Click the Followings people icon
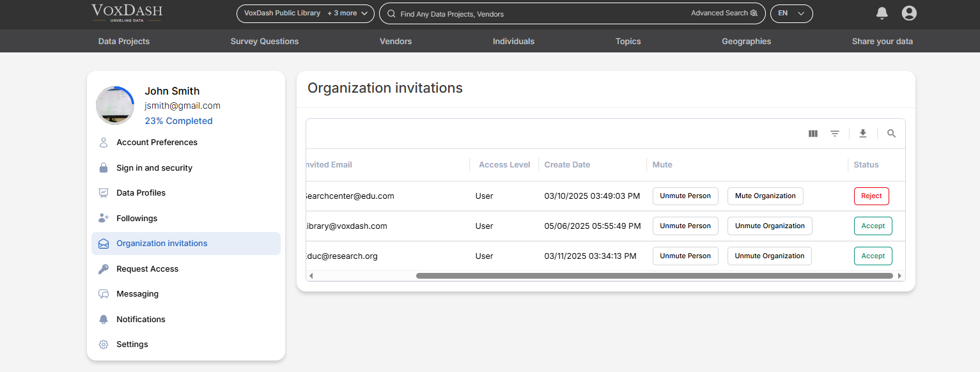The width and height of the screenshot is (980, 372). (104, 219)
